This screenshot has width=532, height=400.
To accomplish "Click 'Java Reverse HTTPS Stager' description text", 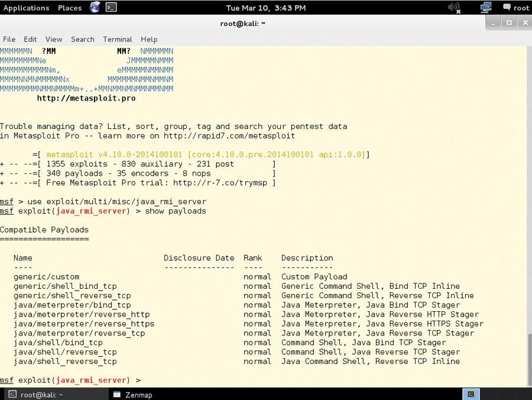I will (424, 324).
